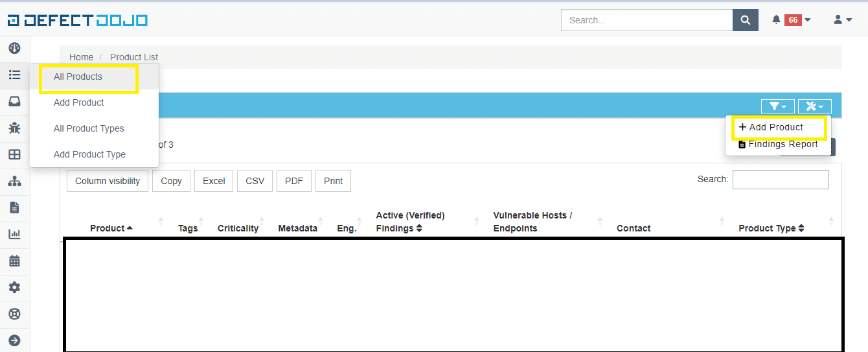The height and width of the screenshot is (352, 868).
Task: Click the life ring help icon
Action: point(14,314)
